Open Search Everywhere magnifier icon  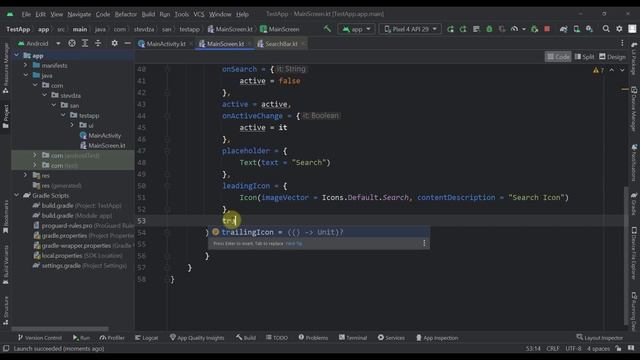[x=606, y=29]
